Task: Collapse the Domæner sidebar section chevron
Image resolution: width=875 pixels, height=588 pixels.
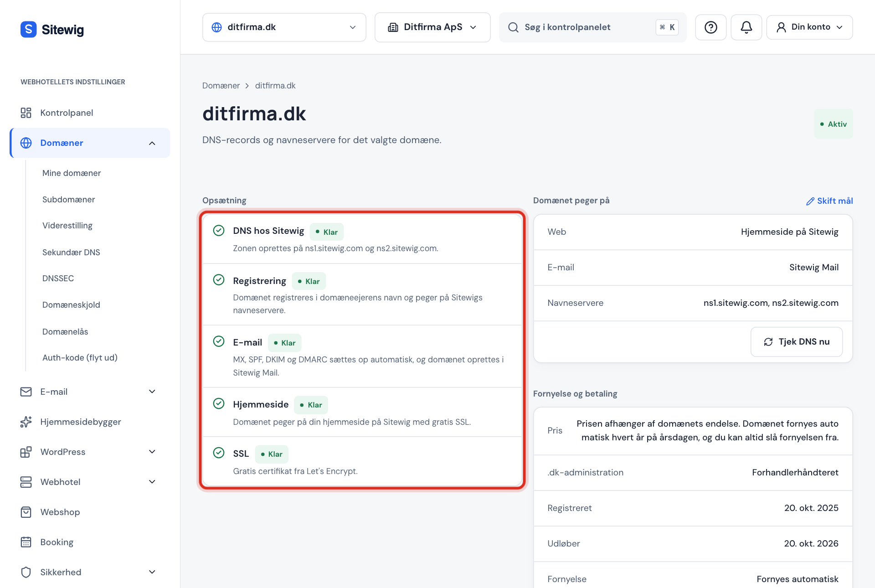Action: coord(152,143)
